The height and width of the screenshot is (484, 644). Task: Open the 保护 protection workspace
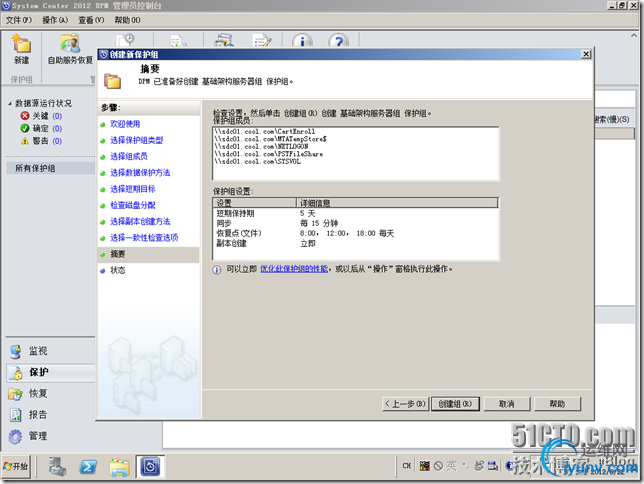click(x=51, y=372)
